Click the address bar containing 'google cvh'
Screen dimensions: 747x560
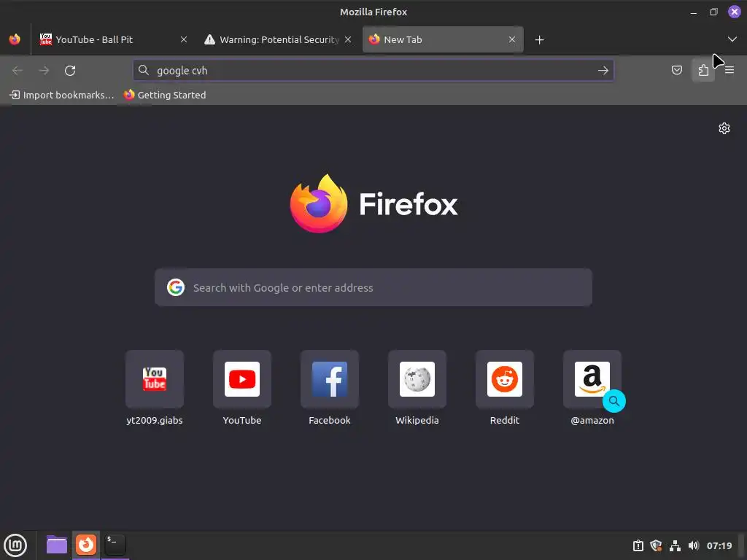pos(373,71)
